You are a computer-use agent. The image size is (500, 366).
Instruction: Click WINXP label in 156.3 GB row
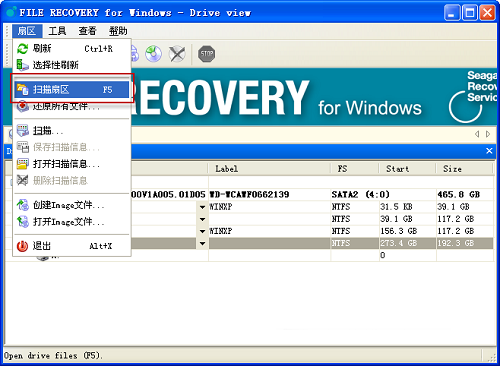(221, 231)
